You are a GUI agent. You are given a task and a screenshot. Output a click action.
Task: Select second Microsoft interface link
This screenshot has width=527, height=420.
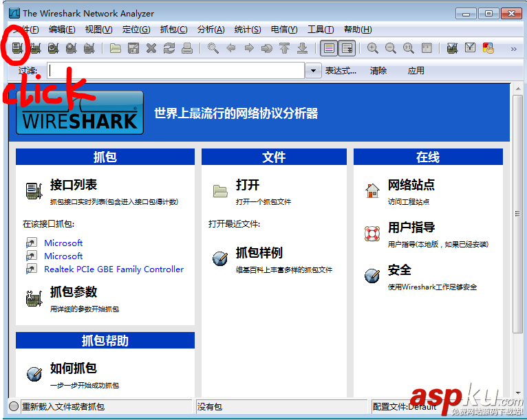tap(63, 256)
